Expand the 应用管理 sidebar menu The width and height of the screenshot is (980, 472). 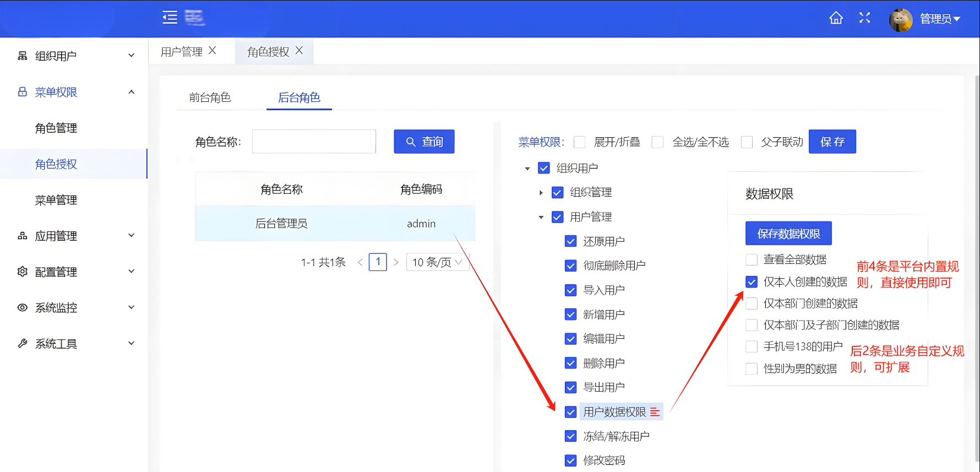(131, 236)
